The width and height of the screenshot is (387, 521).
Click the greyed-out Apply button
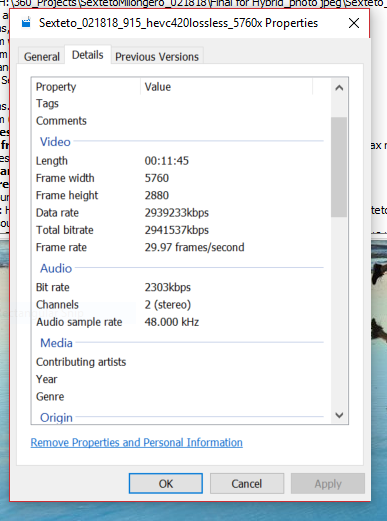point(328,483)
